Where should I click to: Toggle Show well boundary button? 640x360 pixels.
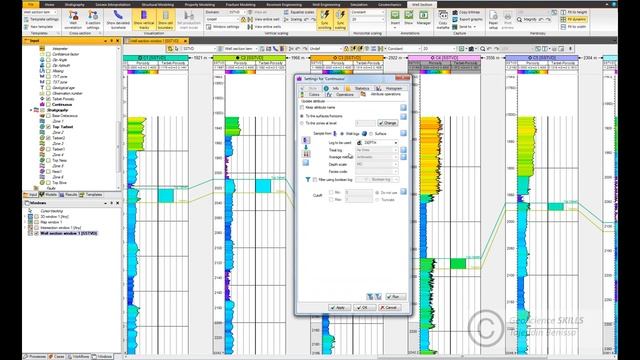tap(165, 20)
